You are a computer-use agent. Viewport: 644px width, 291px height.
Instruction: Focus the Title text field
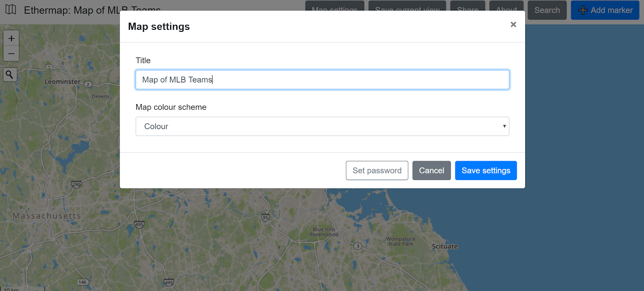322,80
